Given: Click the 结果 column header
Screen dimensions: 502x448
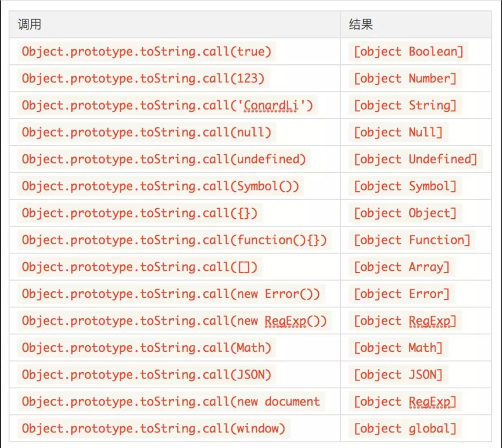Looking at the screenshot, I should (x=361, y=25).
